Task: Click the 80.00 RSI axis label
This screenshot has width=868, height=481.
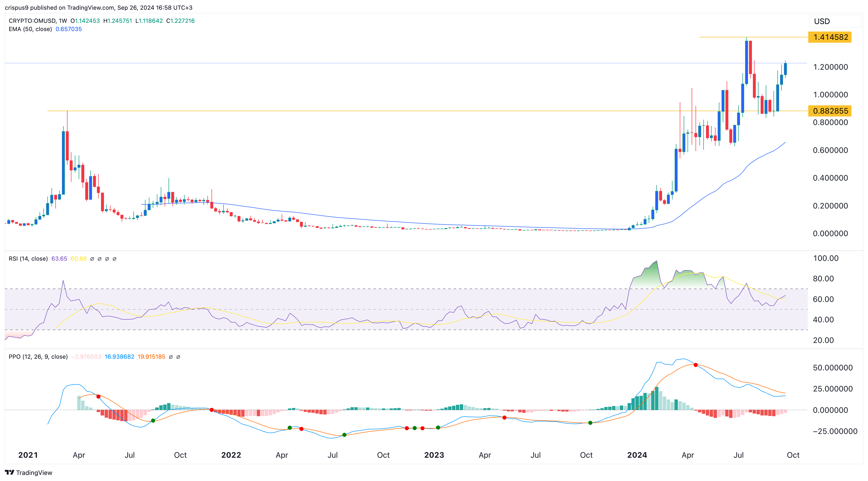Action: (x=824, y=279)
